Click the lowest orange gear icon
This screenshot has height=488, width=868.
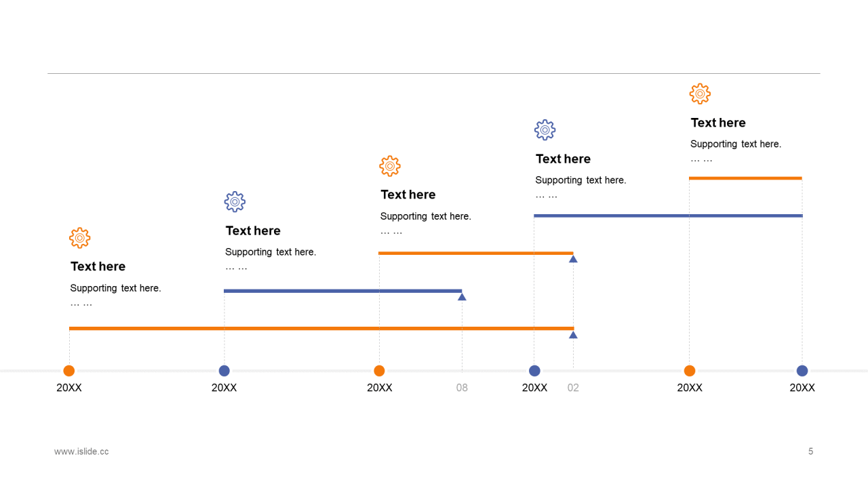tap(79, 238)
